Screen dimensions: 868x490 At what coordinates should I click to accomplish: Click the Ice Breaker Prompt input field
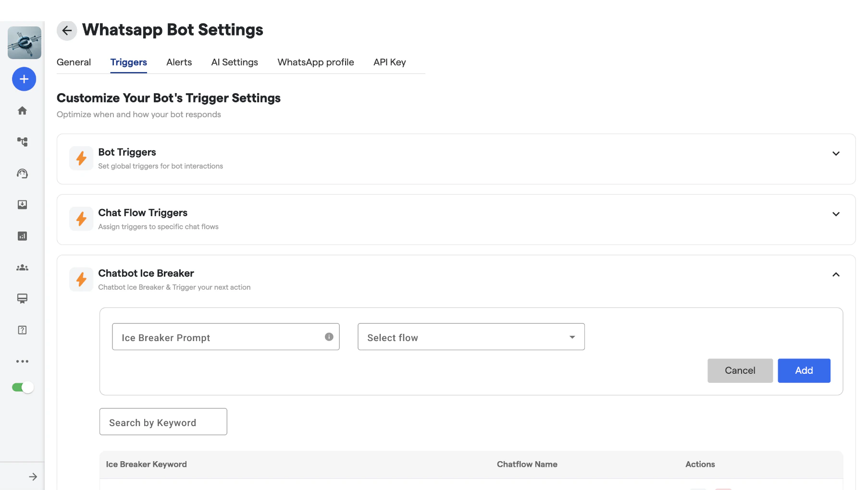tap(226, 337)
